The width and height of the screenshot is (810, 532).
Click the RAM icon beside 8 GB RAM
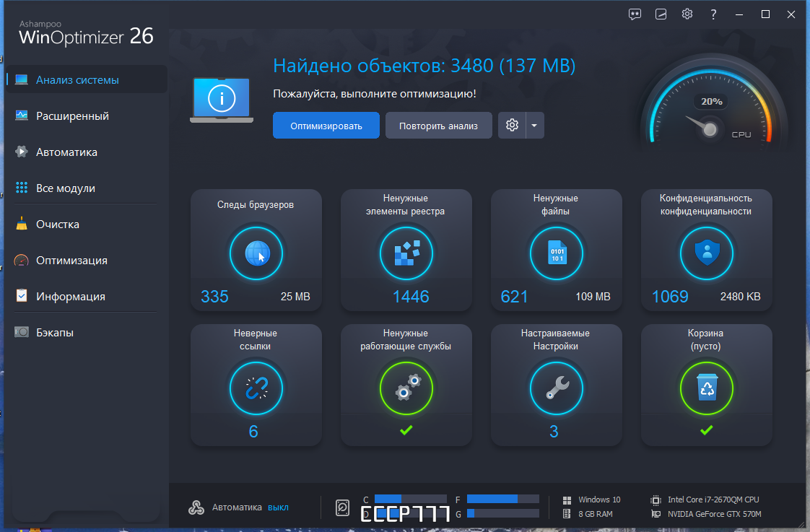567,514
